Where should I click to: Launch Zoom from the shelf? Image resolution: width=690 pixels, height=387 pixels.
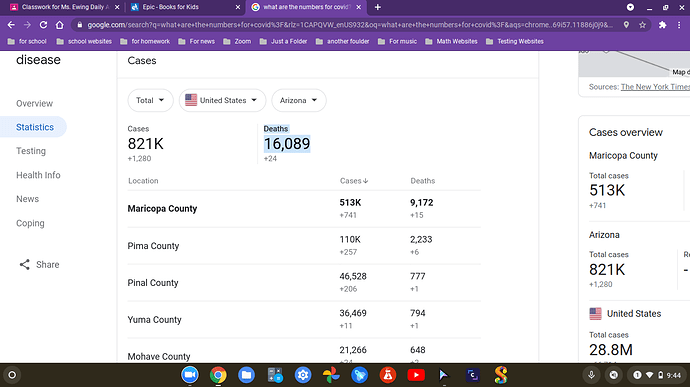click(x=190, y=375)
